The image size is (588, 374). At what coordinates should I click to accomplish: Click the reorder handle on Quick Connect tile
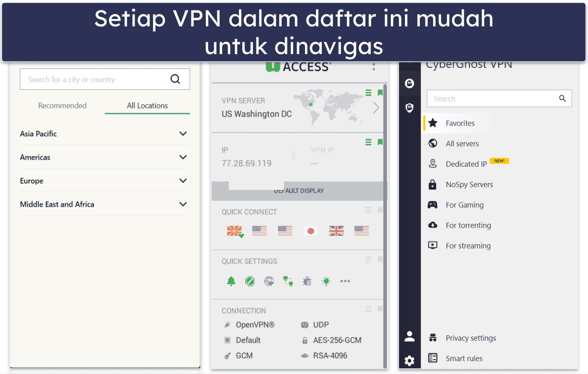pos(368,210)
